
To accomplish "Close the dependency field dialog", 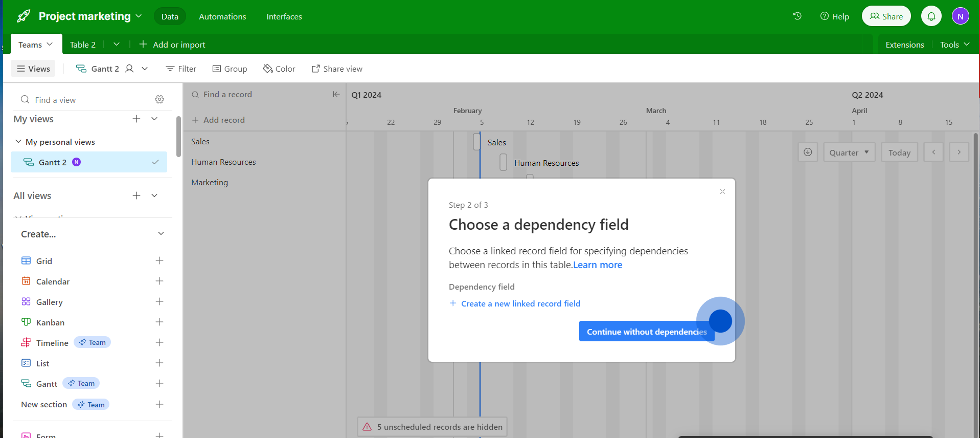I will point(722,191).
